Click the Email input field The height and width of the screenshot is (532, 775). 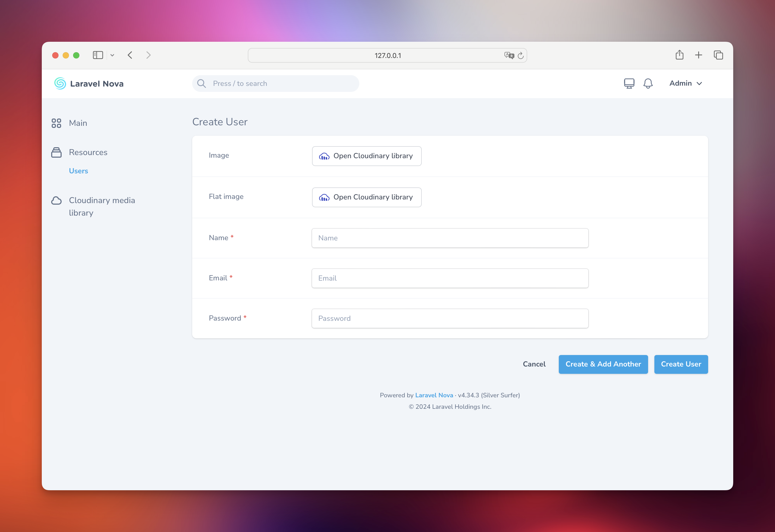click(x=450, y=278)
